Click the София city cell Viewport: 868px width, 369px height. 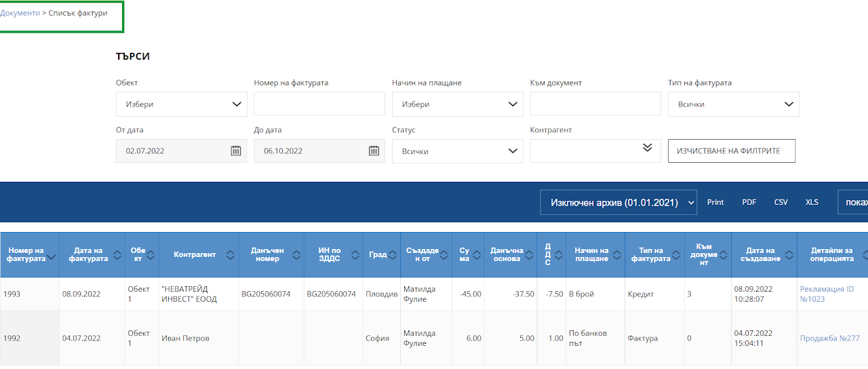pyautogui.click(x=381, y=338)
